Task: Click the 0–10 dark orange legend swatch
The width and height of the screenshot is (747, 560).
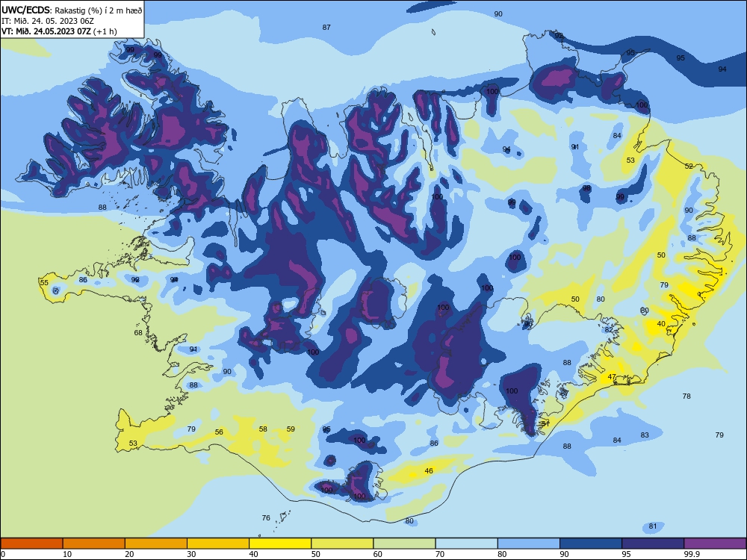Action: (31, 544)
